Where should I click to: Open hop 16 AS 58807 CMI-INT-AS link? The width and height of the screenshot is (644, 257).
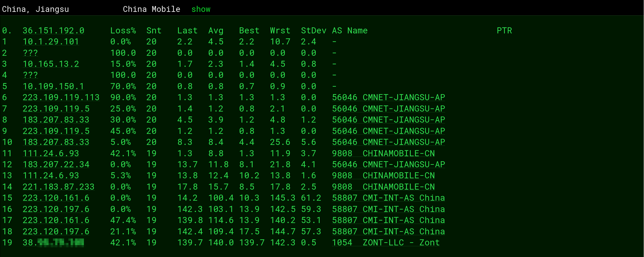388,209
